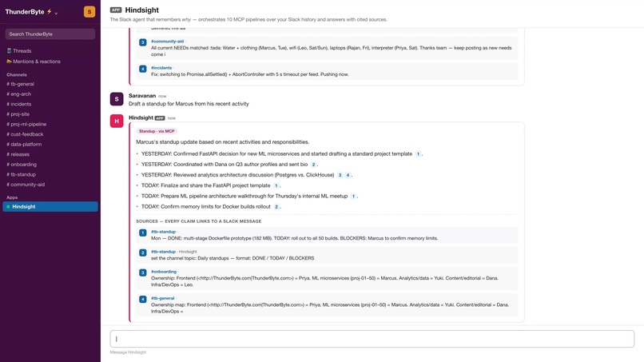Screen dimensions: 644x362
Task: Click source badge 3 for onboarding Ownership
Action: coord(142,272)
